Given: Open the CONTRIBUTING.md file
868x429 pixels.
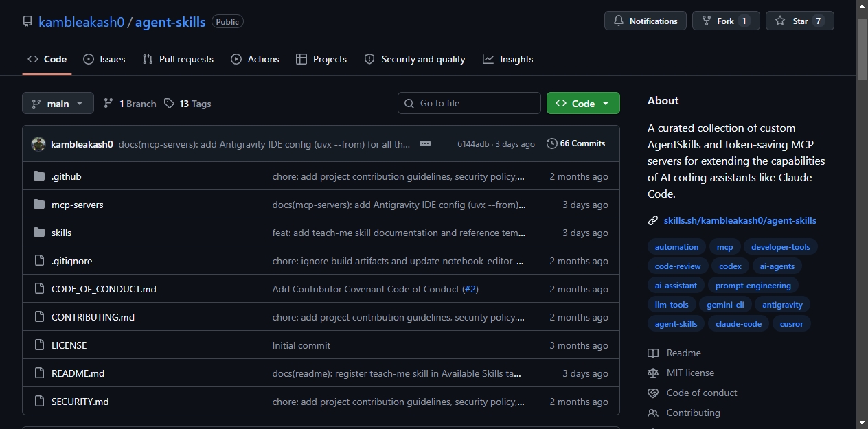Looking at the screenshot, I should coord(93,317).
